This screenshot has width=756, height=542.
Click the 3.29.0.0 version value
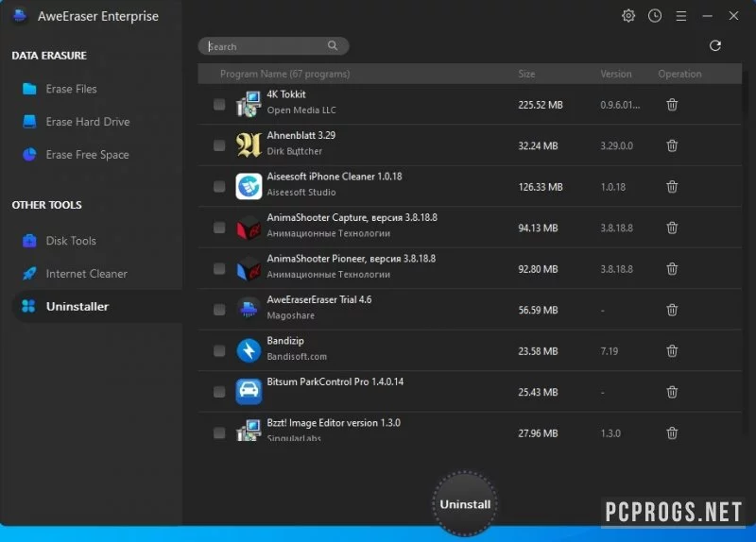617,145
